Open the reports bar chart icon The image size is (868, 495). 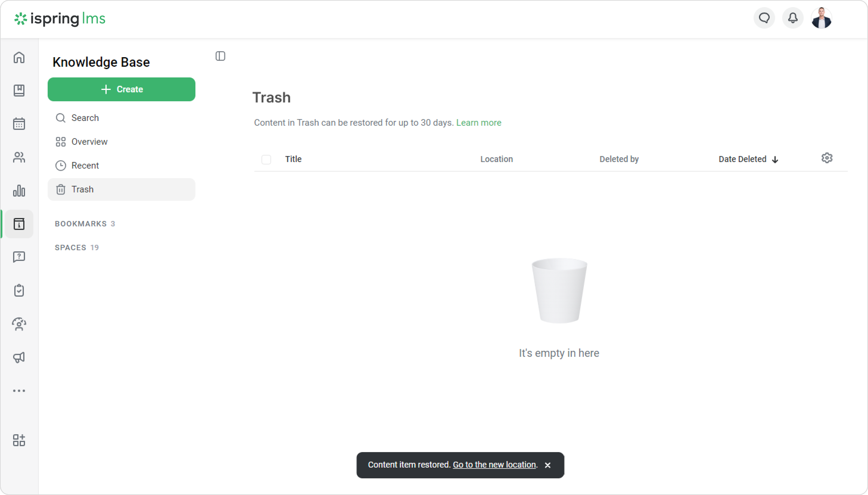[19, 191]
